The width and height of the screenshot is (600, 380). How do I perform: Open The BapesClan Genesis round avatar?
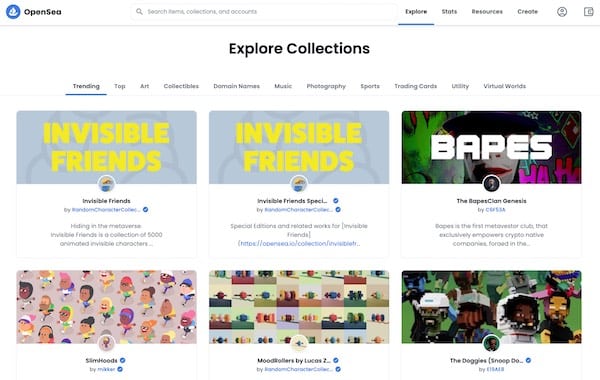point(491,184)
